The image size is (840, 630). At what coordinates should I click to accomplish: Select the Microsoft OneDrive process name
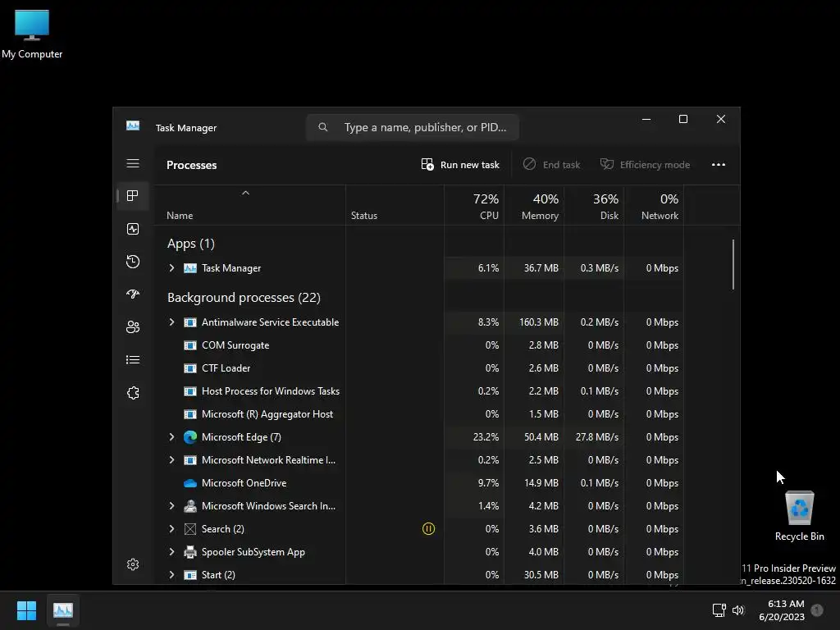coord(244,483)
